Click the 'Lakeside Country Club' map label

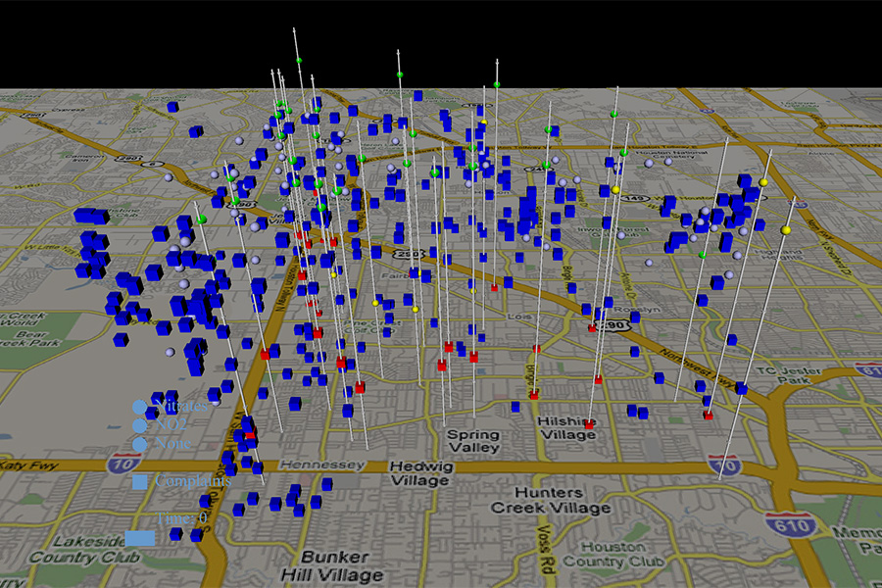(84, 550)
